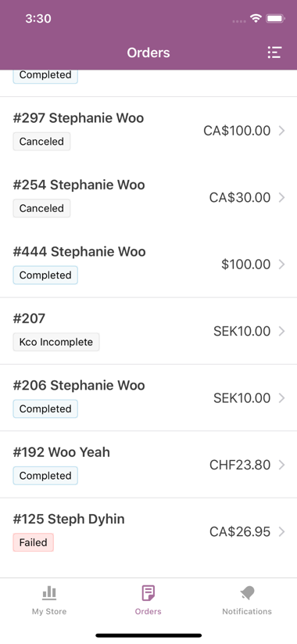Tap the battery indicator icon
Image resolution: width=297 pixels, height=644 pixels.
[275, 19]
